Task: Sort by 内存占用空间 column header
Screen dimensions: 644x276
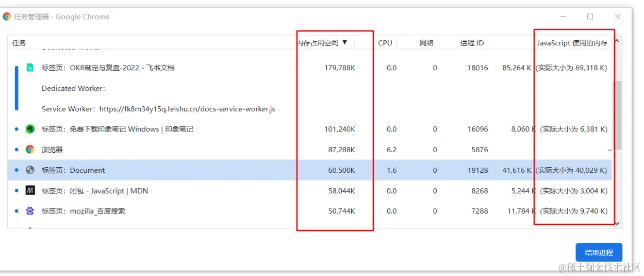Action: click(x=322, y=43)
